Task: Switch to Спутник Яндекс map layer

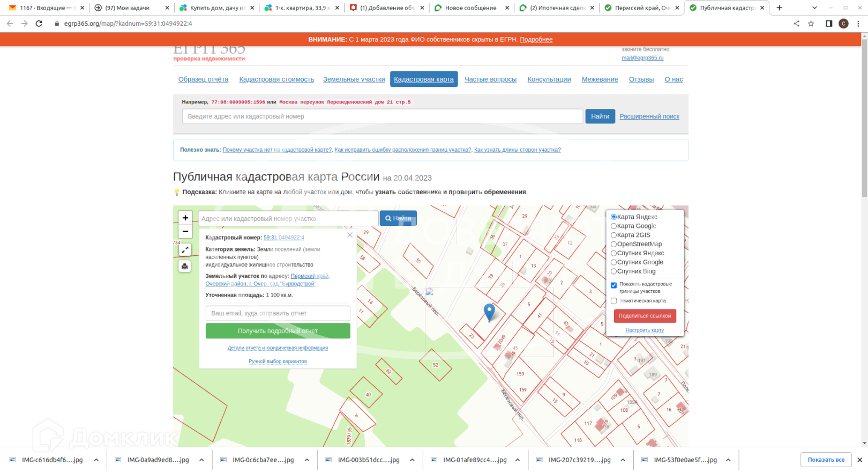Action: tap(614, 254)
